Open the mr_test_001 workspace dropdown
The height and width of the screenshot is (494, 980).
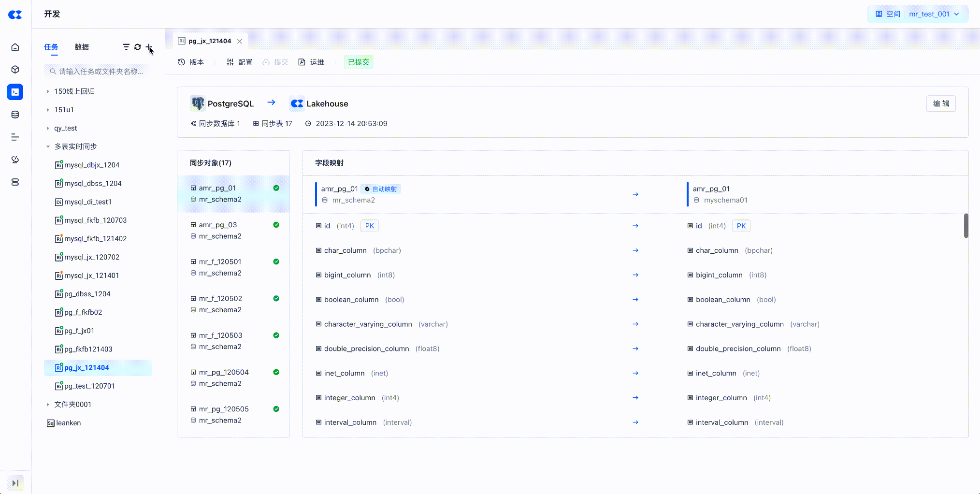[x=934, y=14]
